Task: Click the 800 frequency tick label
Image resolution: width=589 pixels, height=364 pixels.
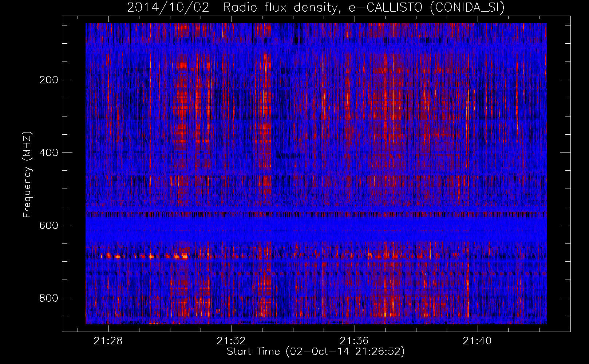Action: 49,298
